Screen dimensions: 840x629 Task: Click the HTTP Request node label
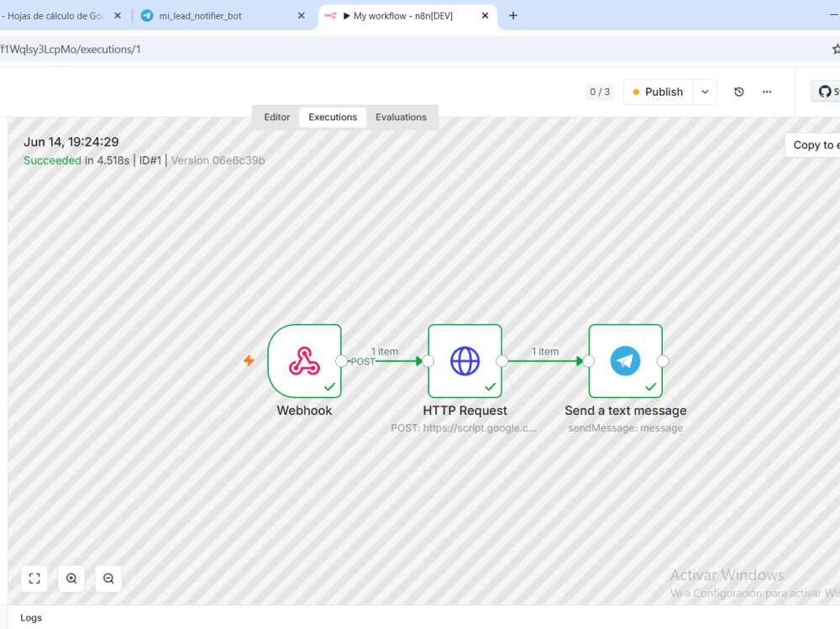point(465,411)
